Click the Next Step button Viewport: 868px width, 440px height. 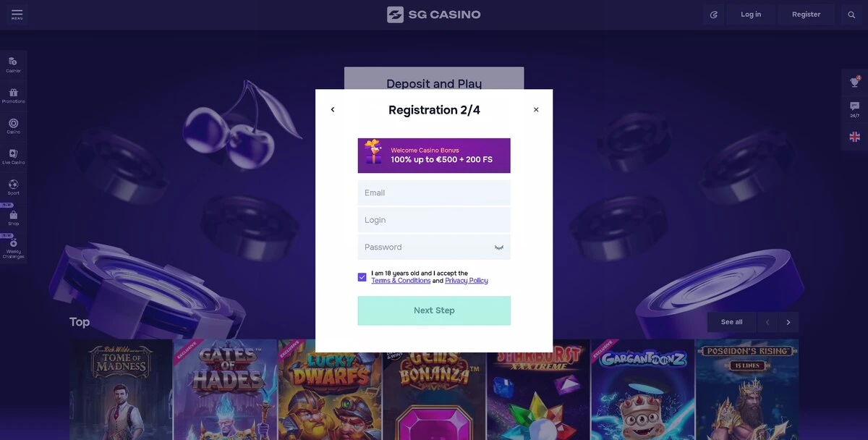[x=434, y=310]
